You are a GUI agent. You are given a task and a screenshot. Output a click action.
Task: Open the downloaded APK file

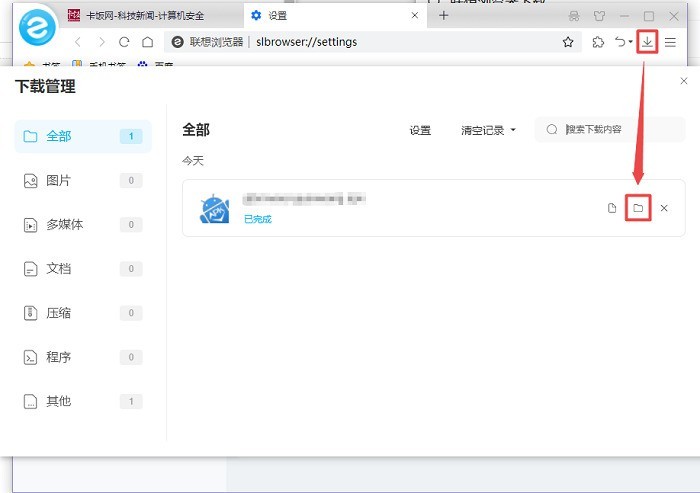(x=612, y=208)
